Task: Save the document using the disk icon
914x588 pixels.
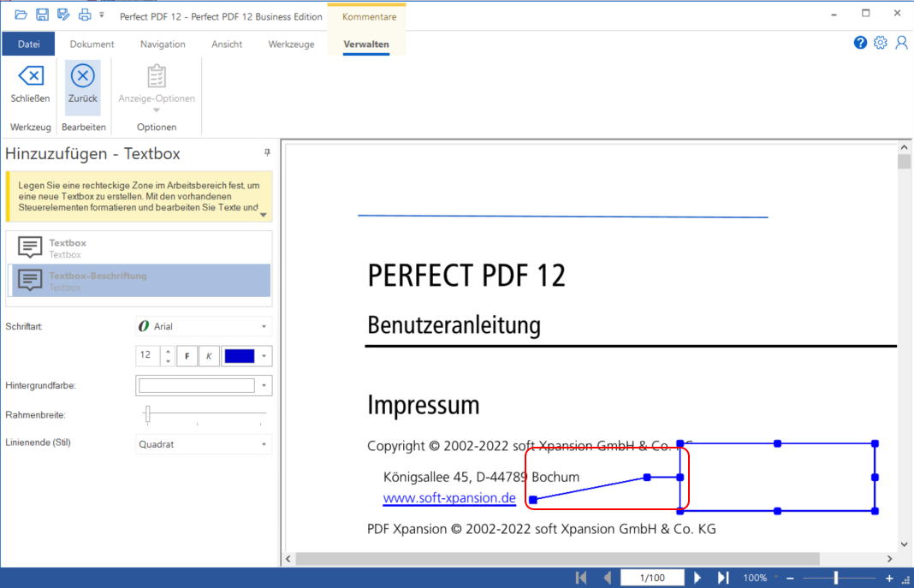Action: click(x=40, y=14)
